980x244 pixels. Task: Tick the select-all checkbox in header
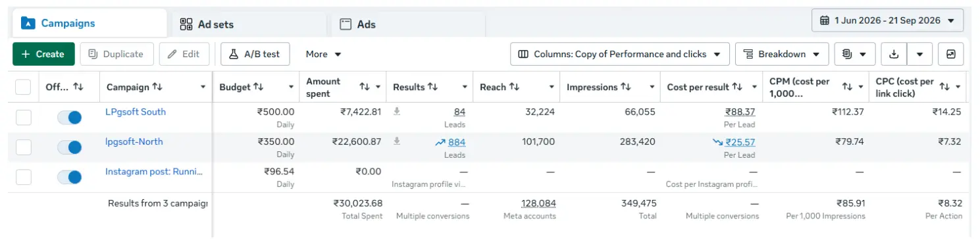23,87
